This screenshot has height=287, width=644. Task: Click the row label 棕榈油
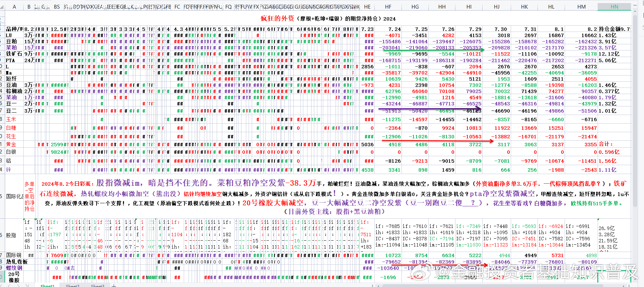[x=14, y=91]
